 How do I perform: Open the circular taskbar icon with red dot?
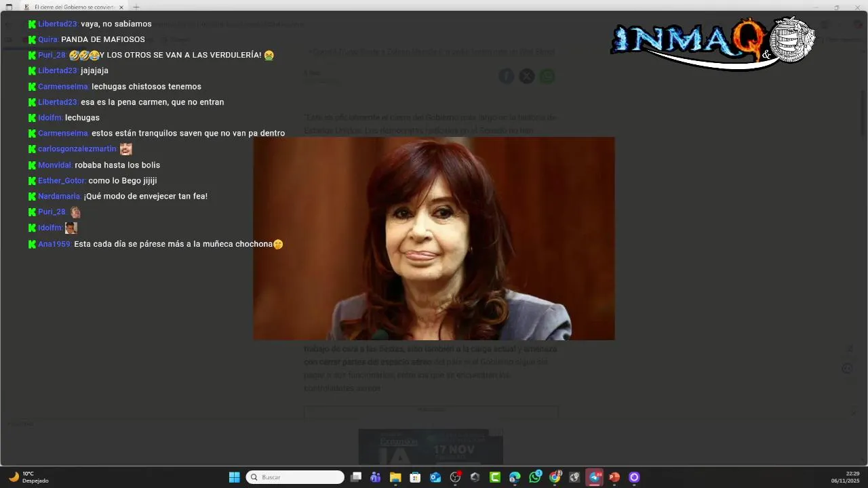(x=455, y=477)
